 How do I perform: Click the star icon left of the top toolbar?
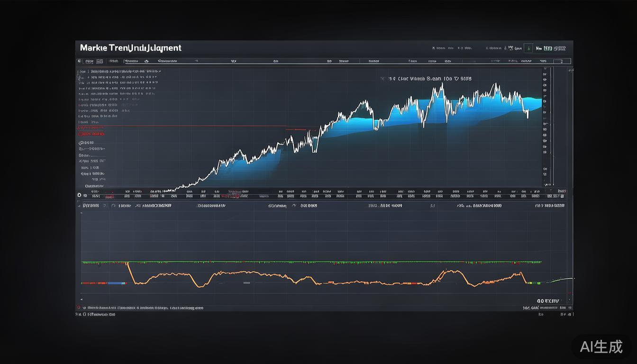coord(79,61)
